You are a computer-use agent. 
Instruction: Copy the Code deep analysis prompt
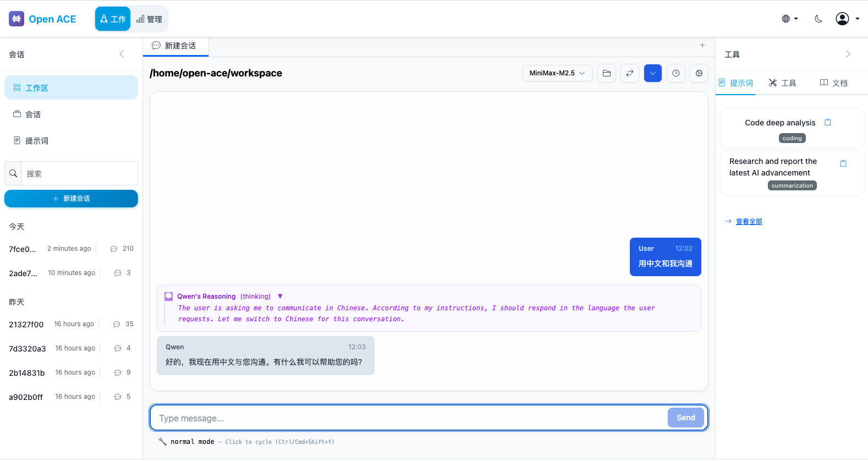point(828,122)
